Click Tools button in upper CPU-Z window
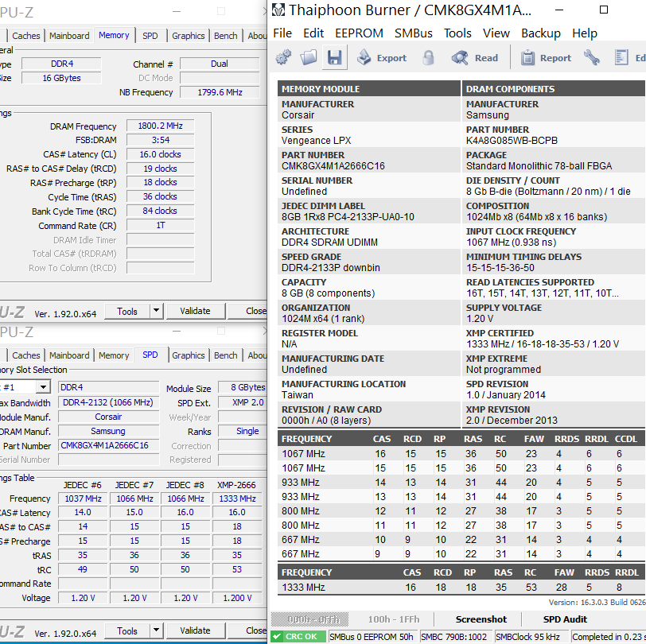The height and width of the screenshot is (644, 646). click(x=127, y=312)
